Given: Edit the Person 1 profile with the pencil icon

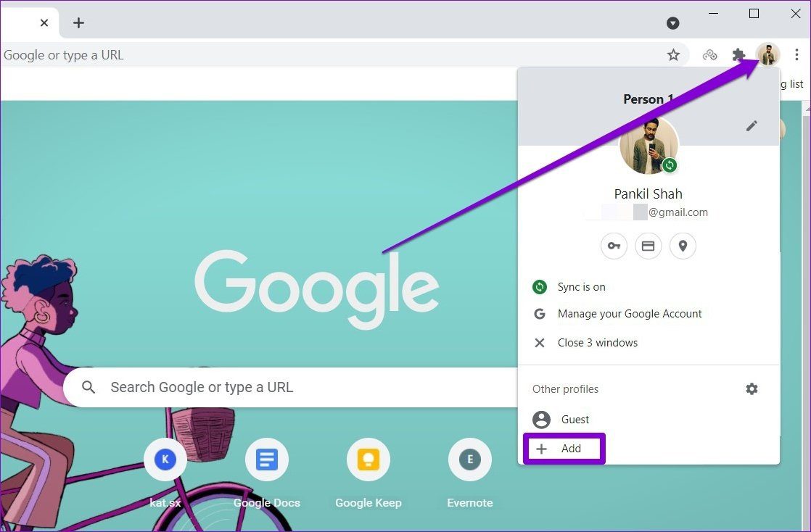Looking at the screenshot, I should point(752,125).
